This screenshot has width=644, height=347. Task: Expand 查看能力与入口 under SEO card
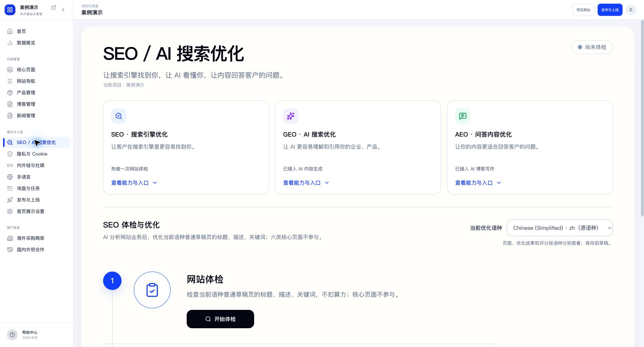pyautogui.click(x=134, y=183)
